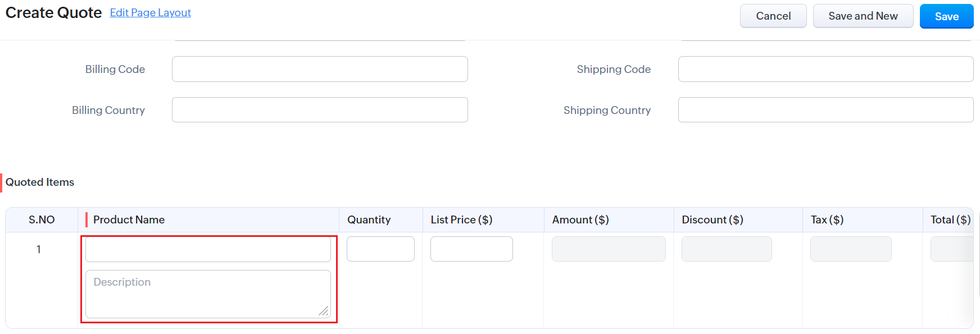Click the Discount field in row 1
Viewport: 980px width, 334px height.
pos(726,249)
